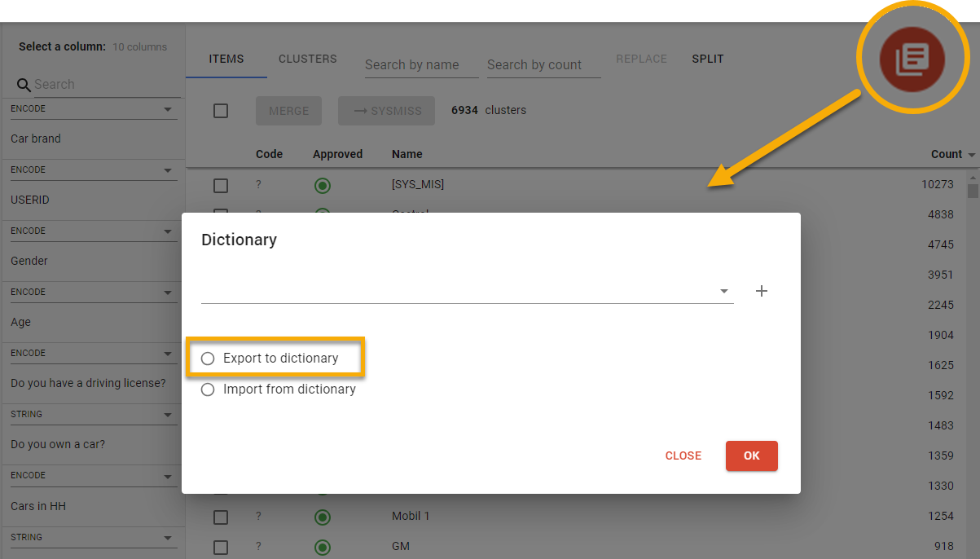
Task: Click the red dictionary icon button
Action: click(912, 59)
